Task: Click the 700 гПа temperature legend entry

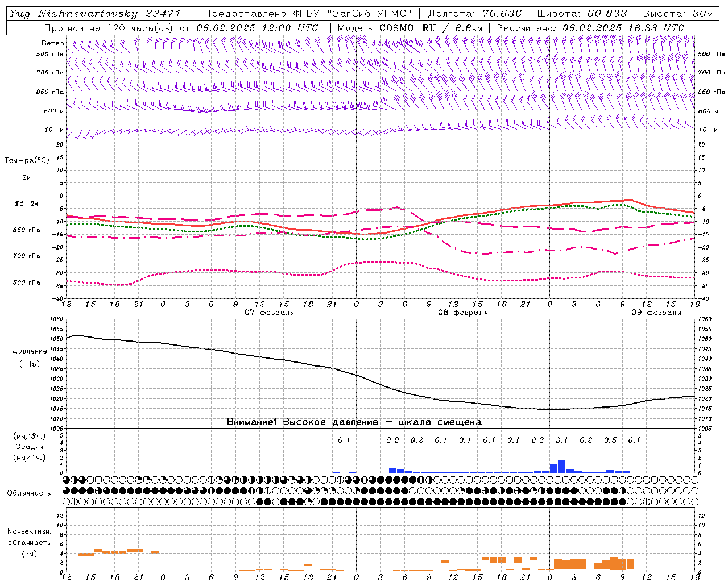Action: [x=26, y=256]
